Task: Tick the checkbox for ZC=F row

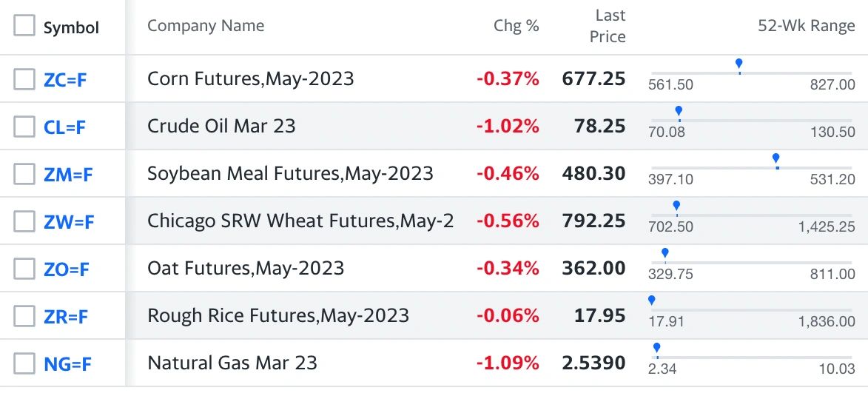Action: tap(24, 79)
